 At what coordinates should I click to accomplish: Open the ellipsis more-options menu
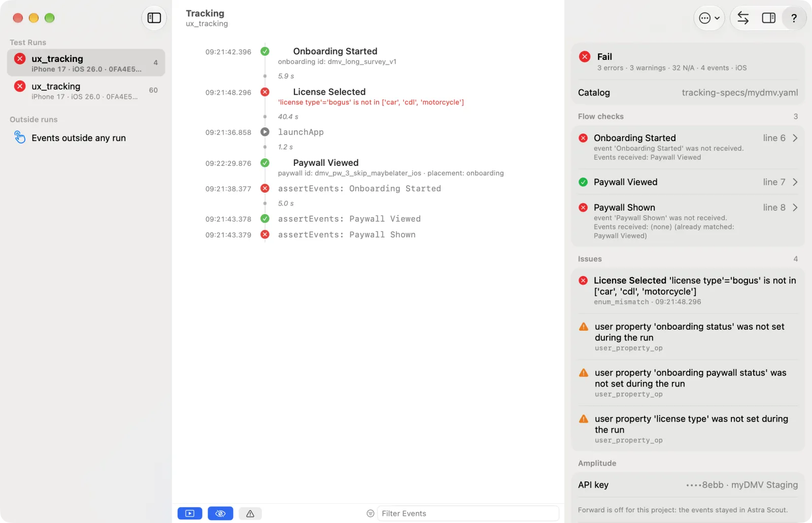click(x=709, y=18)
